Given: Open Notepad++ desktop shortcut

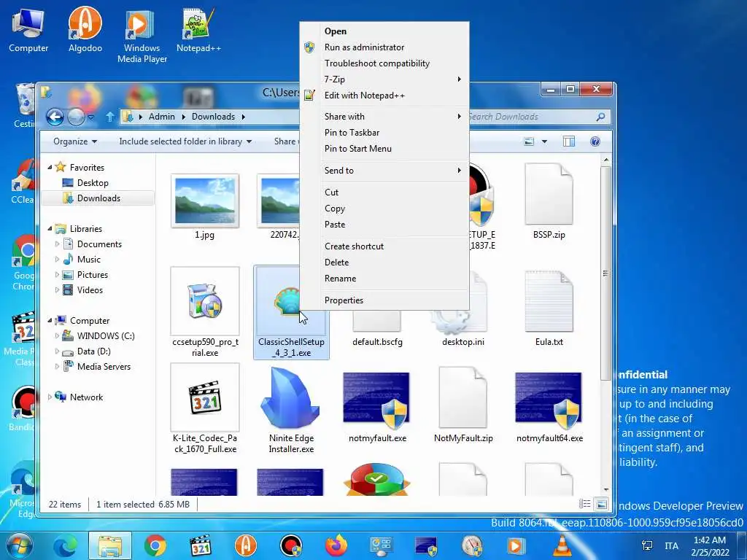Looking at the screenshot, I should pyautogui.click(x=198, y=30).
